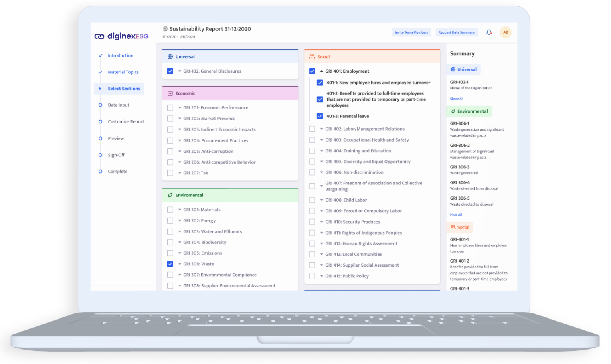Expand GRI-102: General Disclosures arrow
Image resolution: width=611 pixels, height=364 pixels.
pos(180,71)
